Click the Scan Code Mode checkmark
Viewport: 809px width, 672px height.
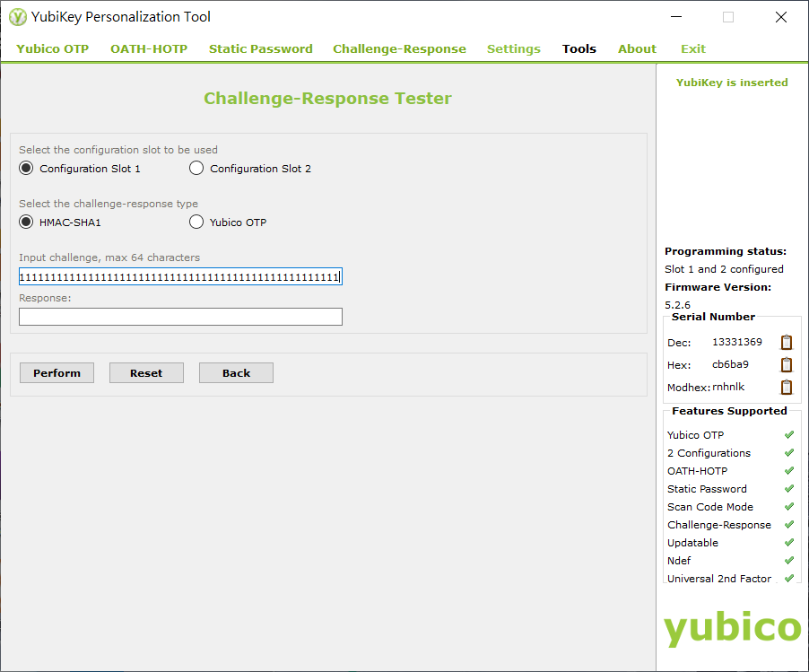[789, 507]
